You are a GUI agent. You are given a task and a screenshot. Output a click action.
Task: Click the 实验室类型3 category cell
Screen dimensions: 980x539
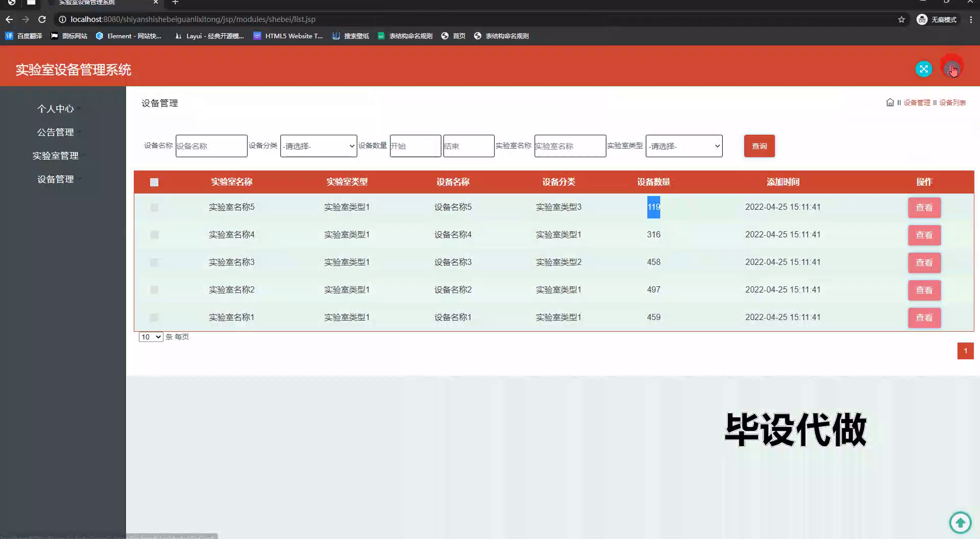(558, 207)
